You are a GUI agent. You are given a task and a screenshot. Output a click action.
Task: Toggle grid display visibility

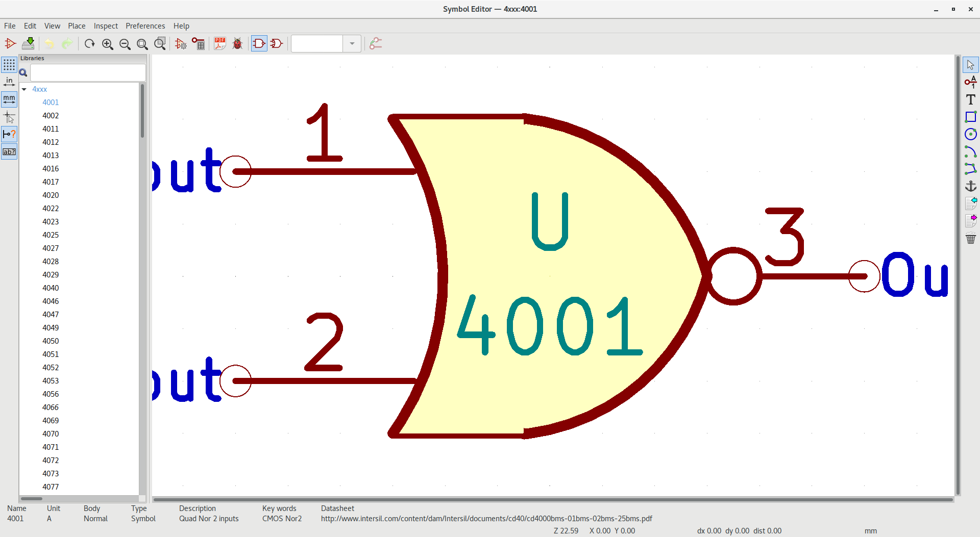tap(9, 65)
